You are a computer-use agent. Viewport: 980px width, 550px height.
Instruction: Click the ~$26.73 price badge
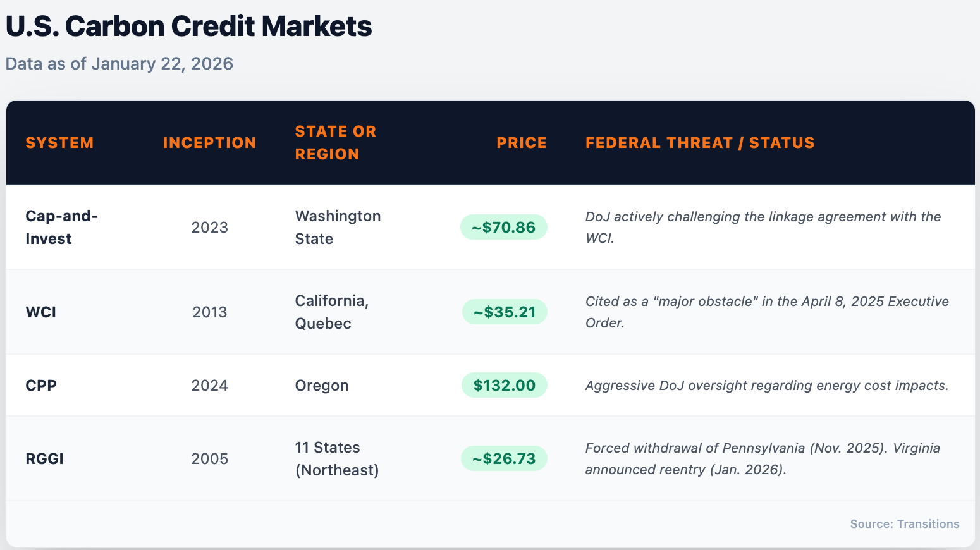point(504,459)
